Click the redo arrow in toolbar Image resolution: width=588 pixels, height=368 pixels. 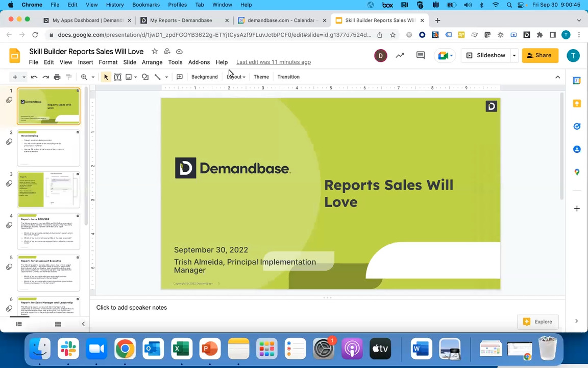pyautogui.click(x=46, y=77)
